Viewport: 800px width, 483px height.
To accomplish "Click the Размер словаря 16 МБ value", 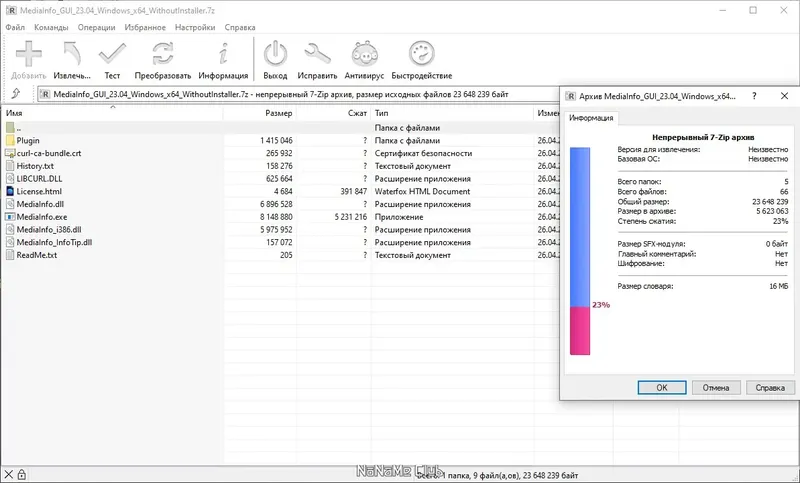I will pyautogui.click(x=779, y=286).
